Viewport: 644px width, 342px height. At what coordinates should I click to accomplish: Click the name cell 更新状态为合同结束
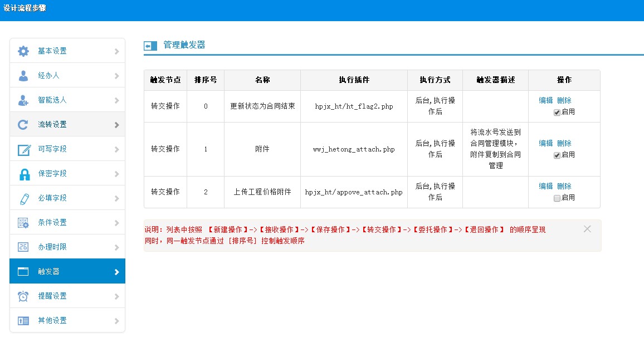[x=262, y=106]
